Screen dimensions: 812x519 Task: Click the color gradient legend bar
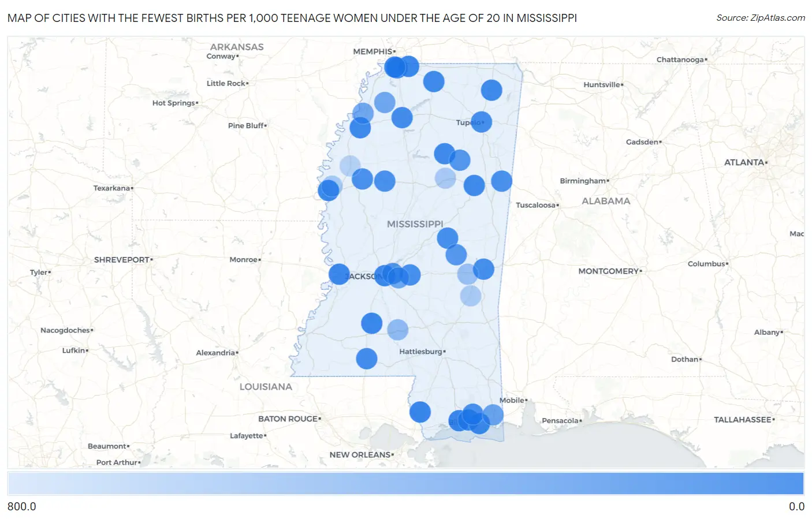click(405, 484)
